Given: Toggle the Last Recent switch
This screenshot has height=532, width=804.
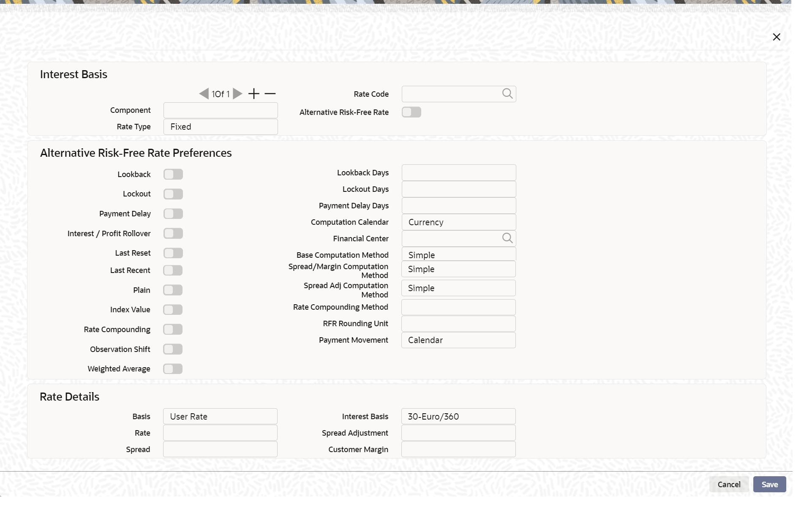Looking at the screenshot, I should pyautogui.click(x=173, y=270).
